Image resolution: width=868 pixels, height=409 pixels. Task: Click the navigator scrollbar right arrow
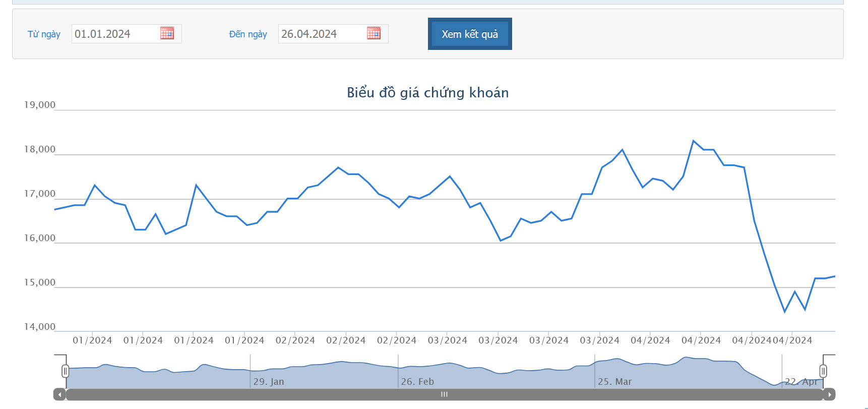(x=829, y=394)
